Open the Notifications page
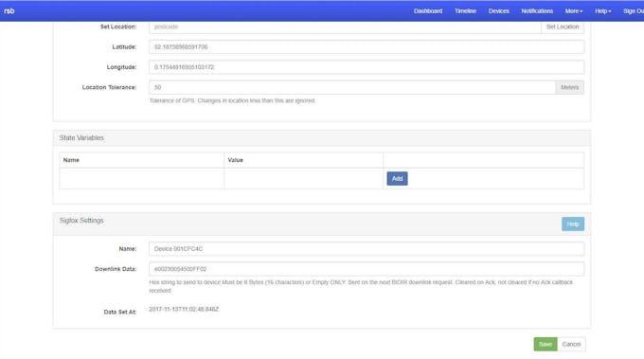 [x=537, y=11]
